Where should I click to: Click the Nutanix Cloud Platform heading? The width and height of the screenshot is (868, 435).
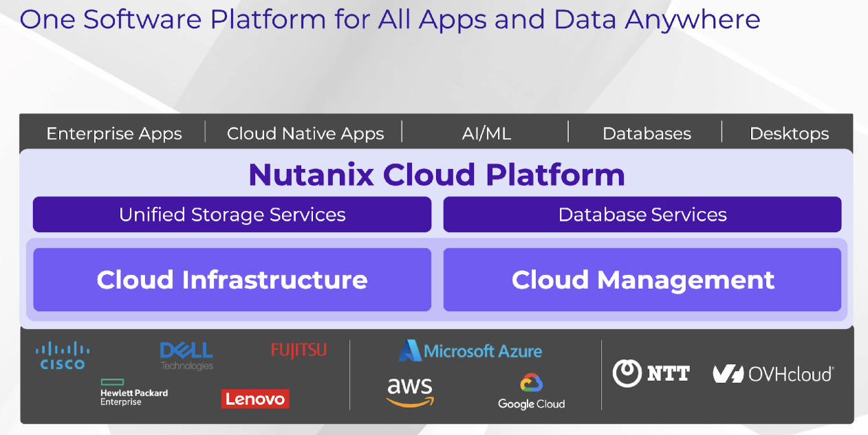coord(437,175)
